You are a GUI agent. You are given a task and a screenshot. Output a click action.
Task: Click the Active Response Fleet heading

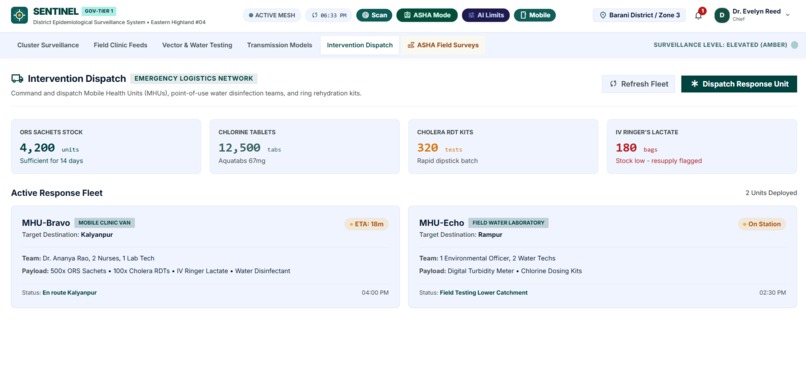pos(57,193)
